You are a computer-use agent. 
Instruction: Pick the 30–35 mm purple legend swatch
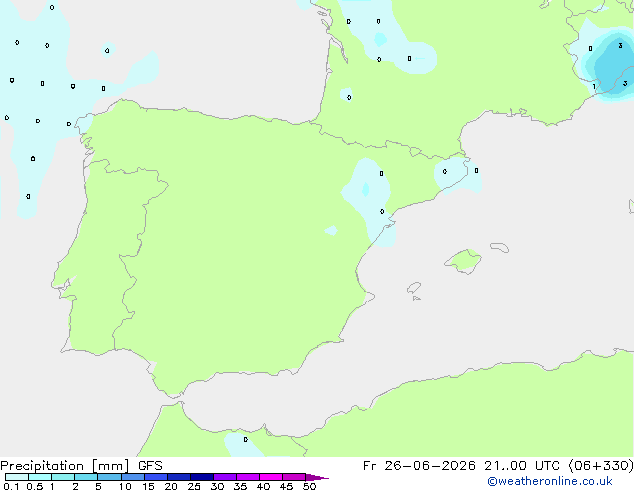coord(224,477)
